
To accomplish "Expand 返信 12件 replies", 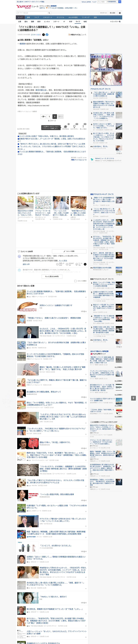I will click(26, 264).
